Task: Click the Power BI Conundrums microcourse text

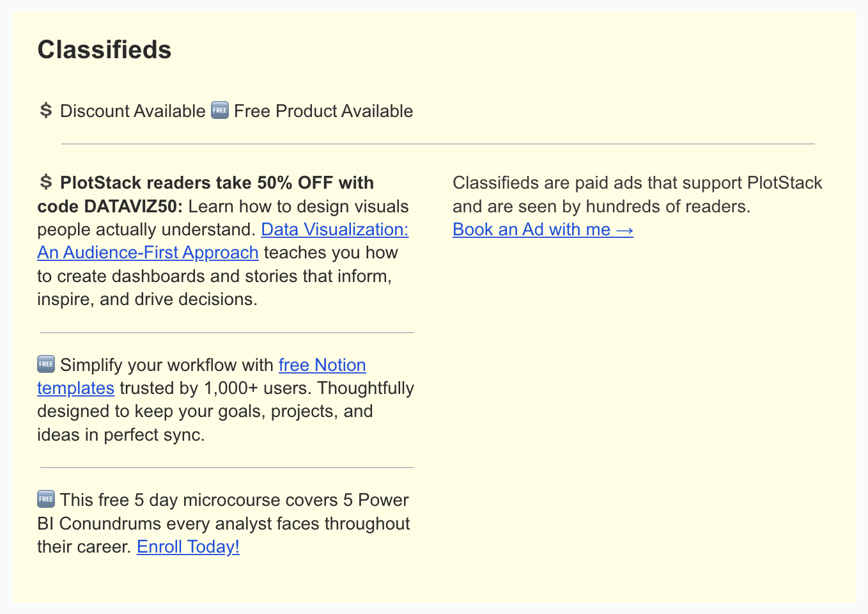Action: pyautogui.click(x=224, y=524)
